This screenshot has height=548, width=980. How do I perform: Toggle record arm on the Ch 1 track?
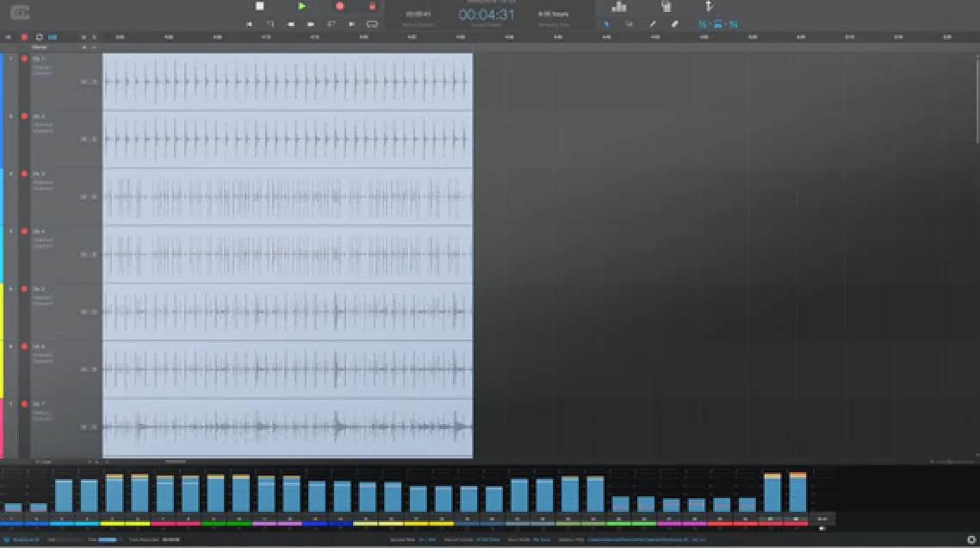coord(24,59)
